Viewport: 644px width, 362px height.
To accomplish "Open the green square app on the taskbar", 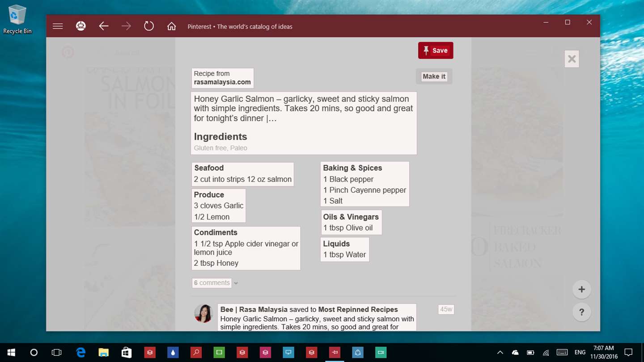I will tap(219, 353).
